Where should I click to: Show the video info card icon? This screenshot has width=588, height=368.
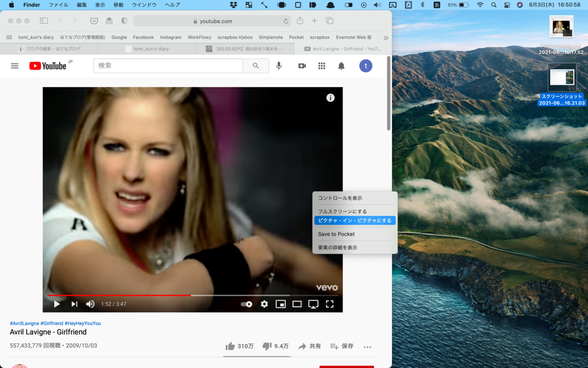coord(330,98)
